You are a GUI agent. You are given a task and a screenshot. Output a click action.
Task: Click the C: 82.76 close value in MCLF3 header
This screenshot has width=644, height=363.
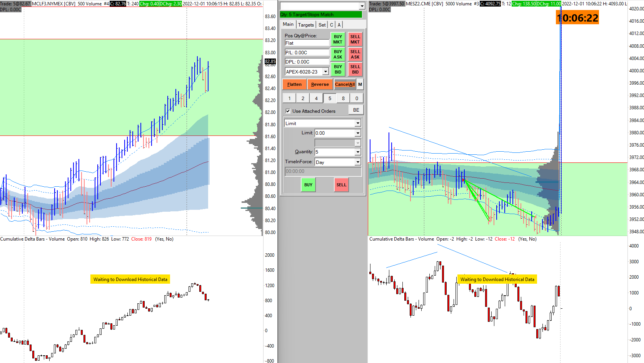118,4
